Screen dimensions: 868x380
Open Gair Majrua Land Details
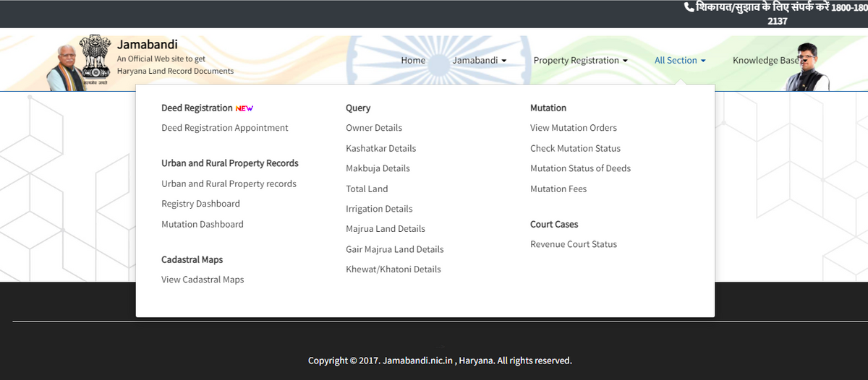395,249
